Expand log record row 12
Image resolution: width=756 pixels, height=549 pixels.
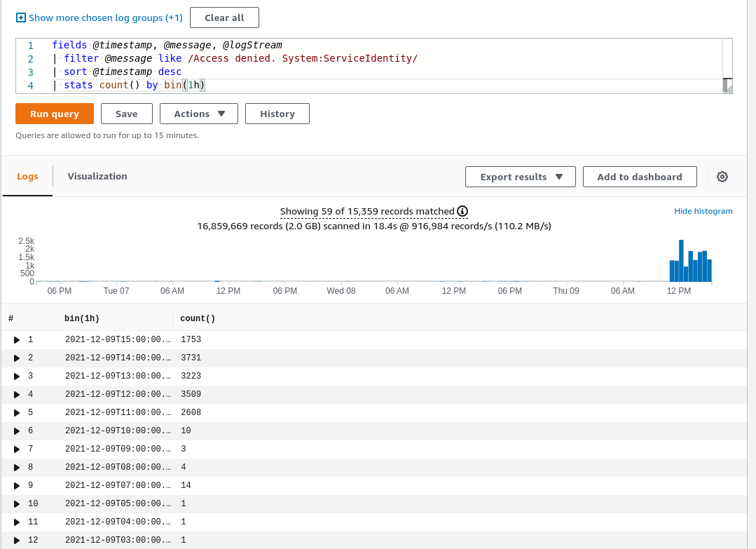[x=17, y=540]
